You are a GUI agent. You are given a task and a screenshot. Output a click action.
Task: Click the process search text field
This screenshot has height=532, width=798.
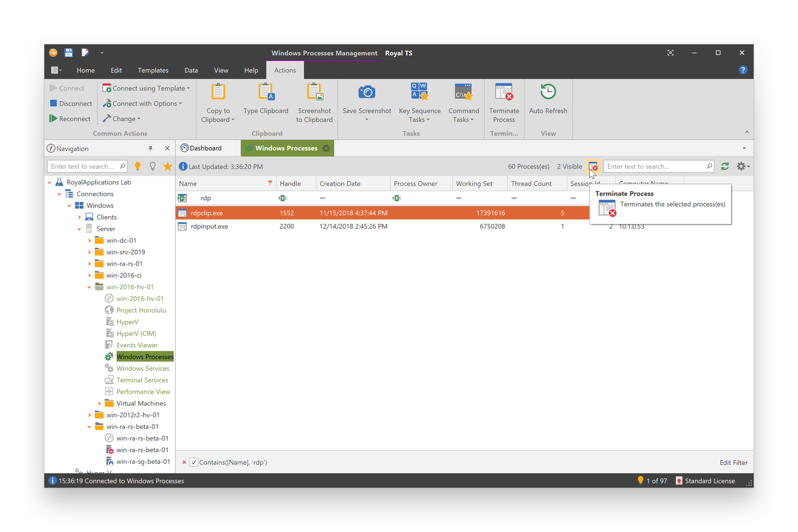654,166
